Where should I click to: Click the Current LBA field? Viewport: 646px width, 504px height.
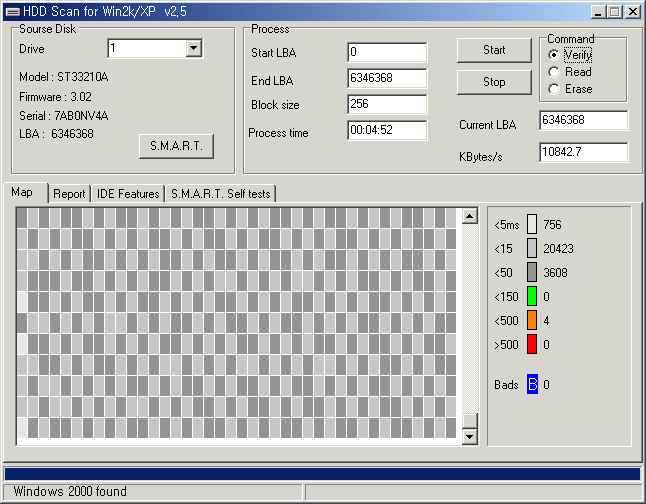coord(583,120)
